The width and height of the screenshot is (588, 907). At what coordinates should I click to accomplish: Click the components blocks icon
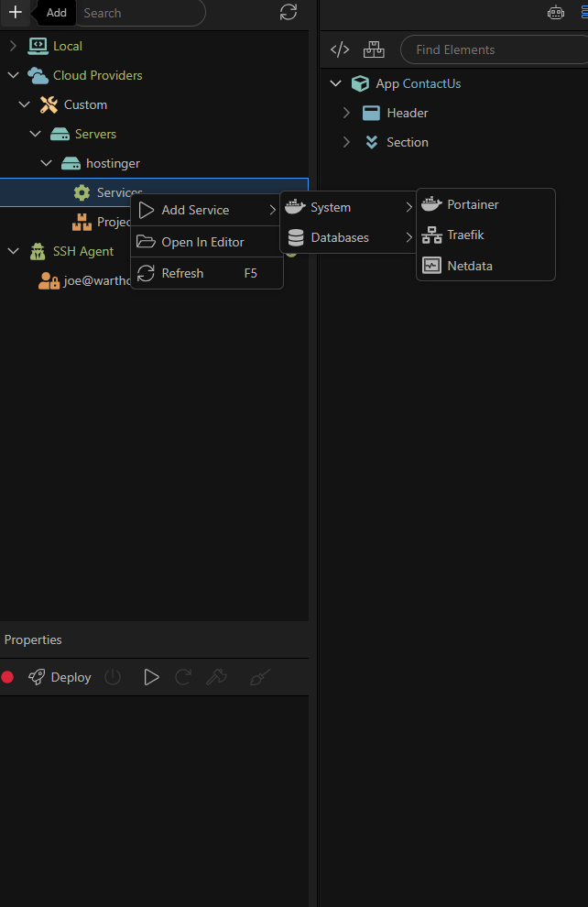(374, 49)
